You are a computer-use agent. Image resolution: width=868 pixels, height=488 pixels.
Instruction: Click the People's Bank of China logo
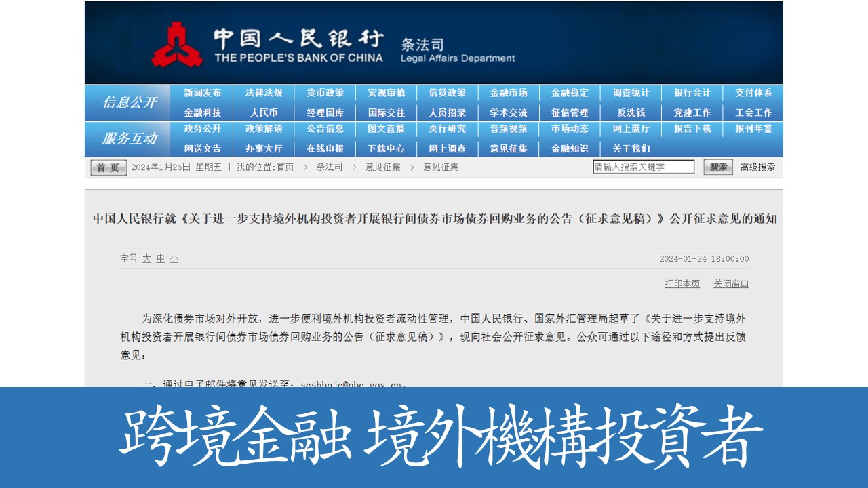pyautogui.click(x=177, y=45)
